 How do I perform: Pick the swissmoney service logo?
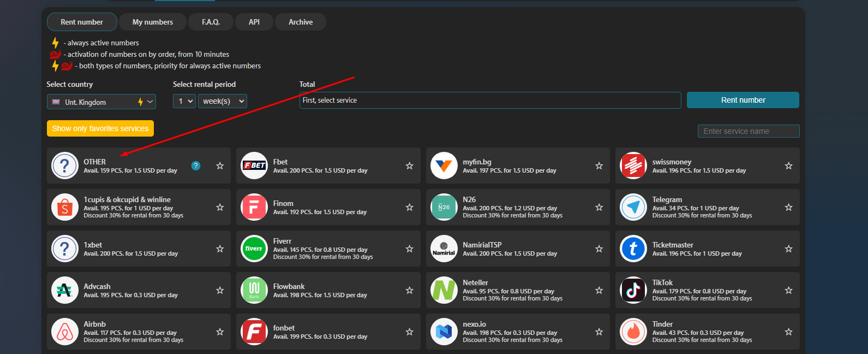633,166
